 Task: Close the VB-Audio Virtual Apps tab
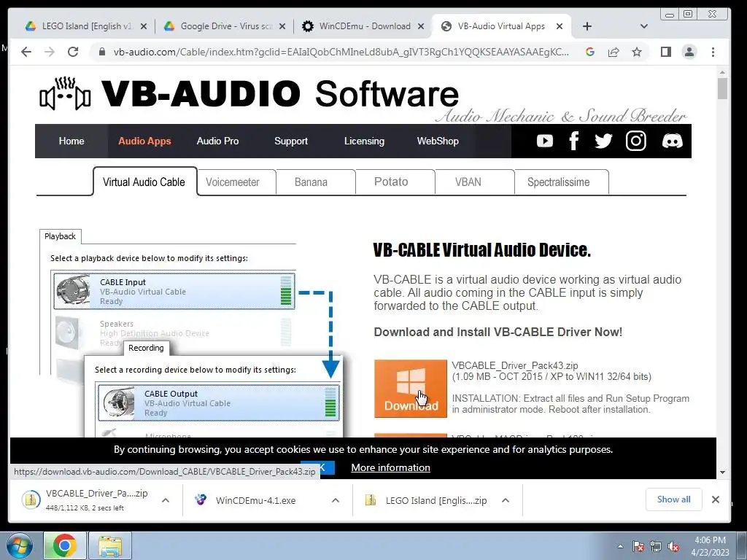560,26
